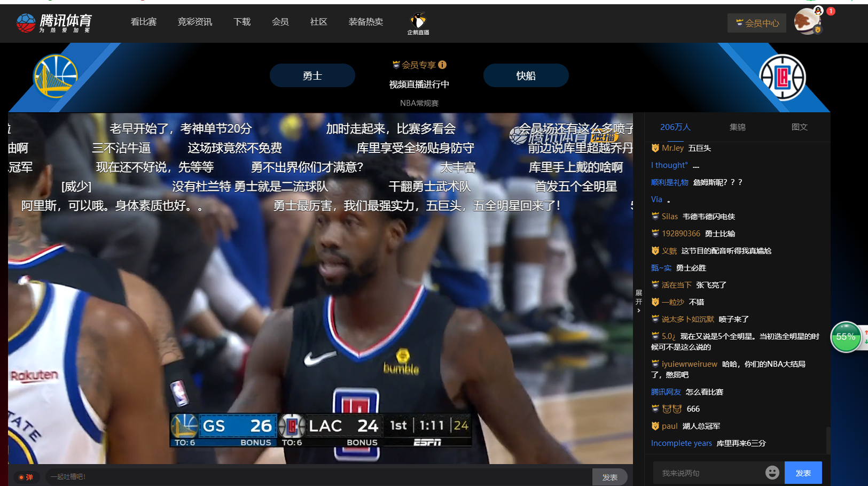Click the chat message 勇士必胜
The height and width of the screenshot is (486, 868).
click(x=691, y=268)
